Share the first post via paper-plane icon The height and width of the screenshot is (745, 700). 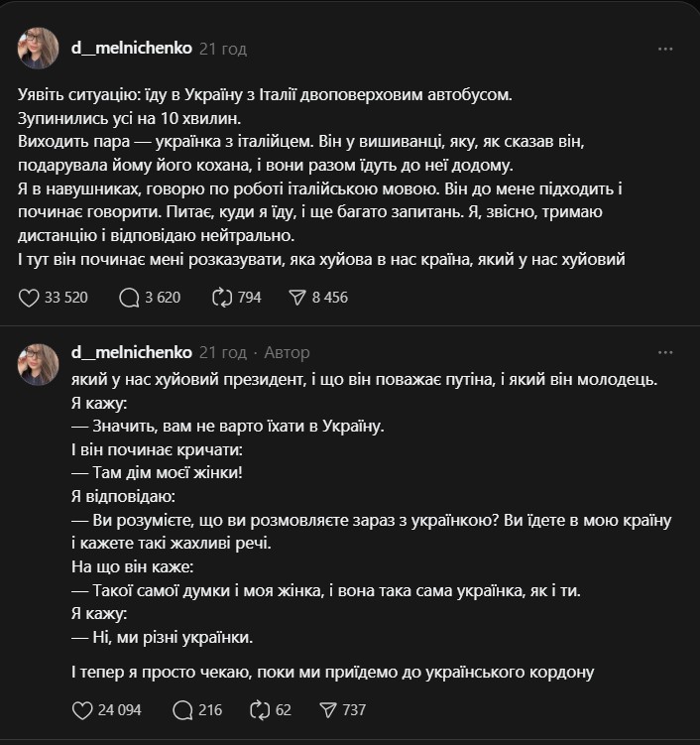point(296,297)
